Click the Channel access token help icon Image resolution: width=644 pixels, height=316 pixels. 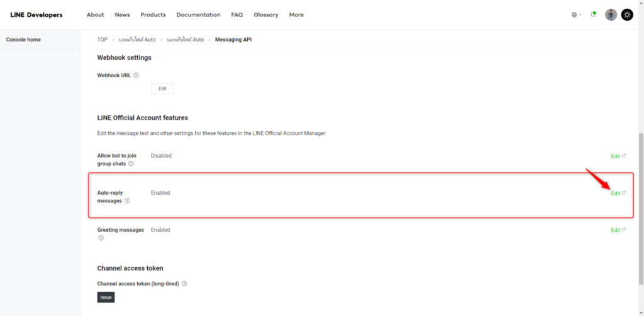[184, 283]
